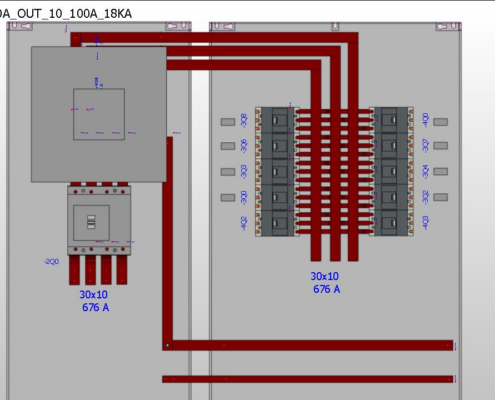
Task: Select the 30x10 676 A text under distribution busbars
Action: (326, 283)
